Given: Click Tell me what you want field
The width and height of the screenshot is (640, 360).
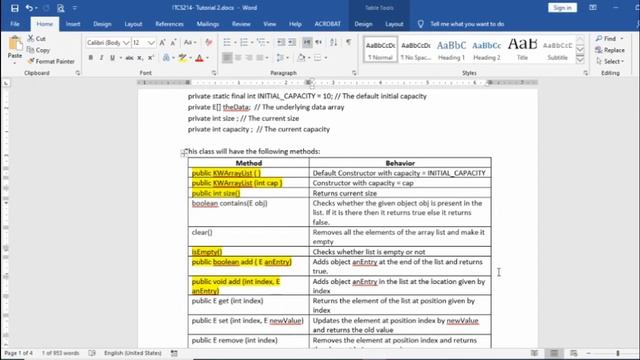Looking at the screenshot, I should [467, 24].
